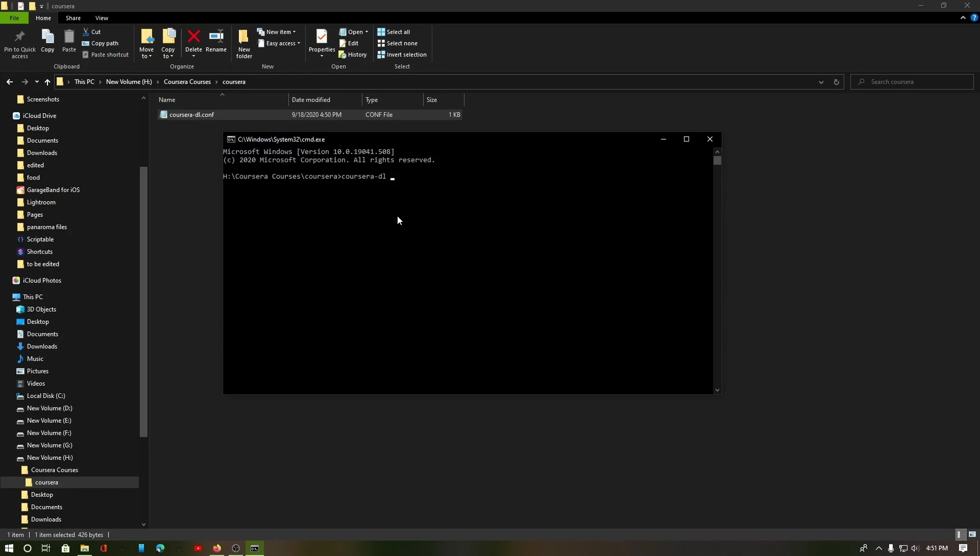The width and height of the screenshot is (980, 556).
Task: Open the Easy access dropdown
Action: [279, 43]
